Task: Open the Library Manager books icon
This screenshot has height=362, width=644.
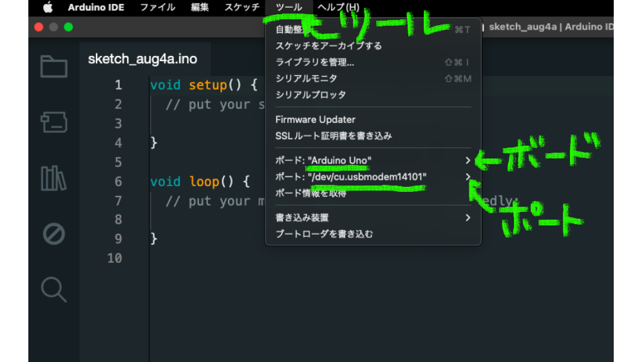Action: coord(54,178)
